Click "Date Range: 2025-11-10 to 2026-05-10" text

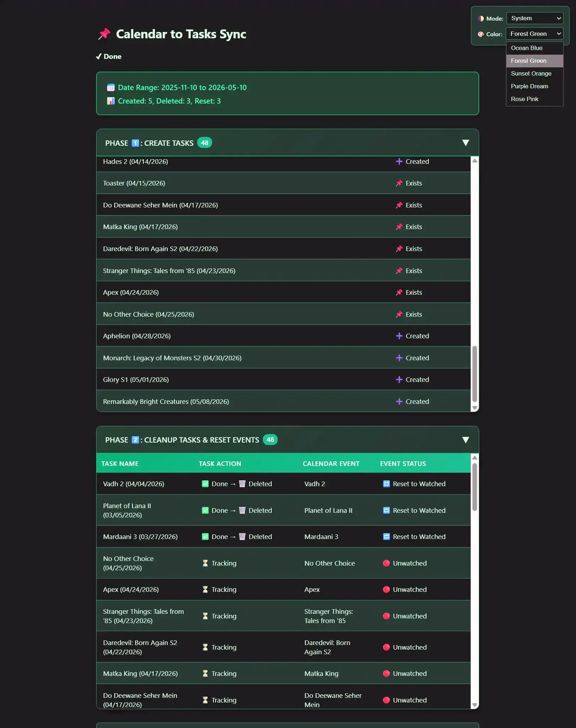[x=182, y=88]
